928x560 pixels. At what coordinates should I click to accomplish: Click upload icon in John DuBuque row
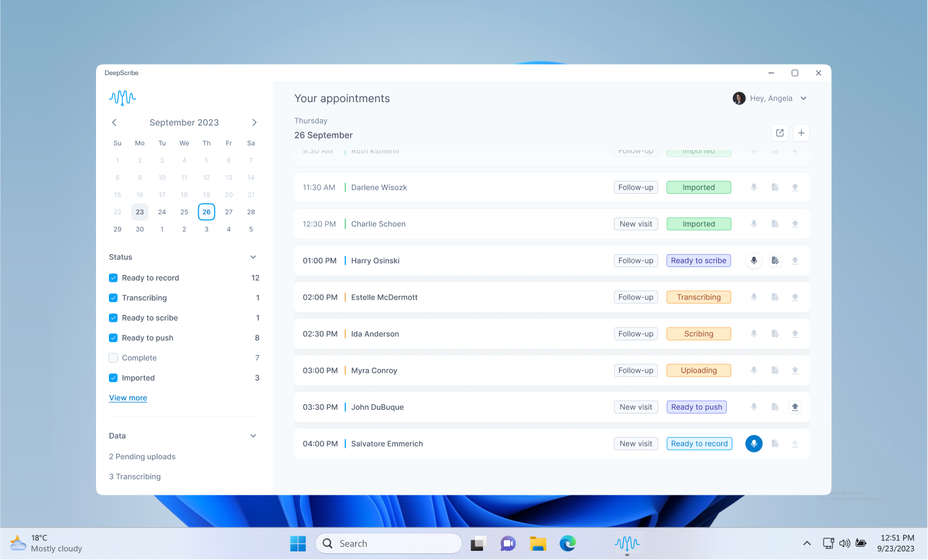795,407
